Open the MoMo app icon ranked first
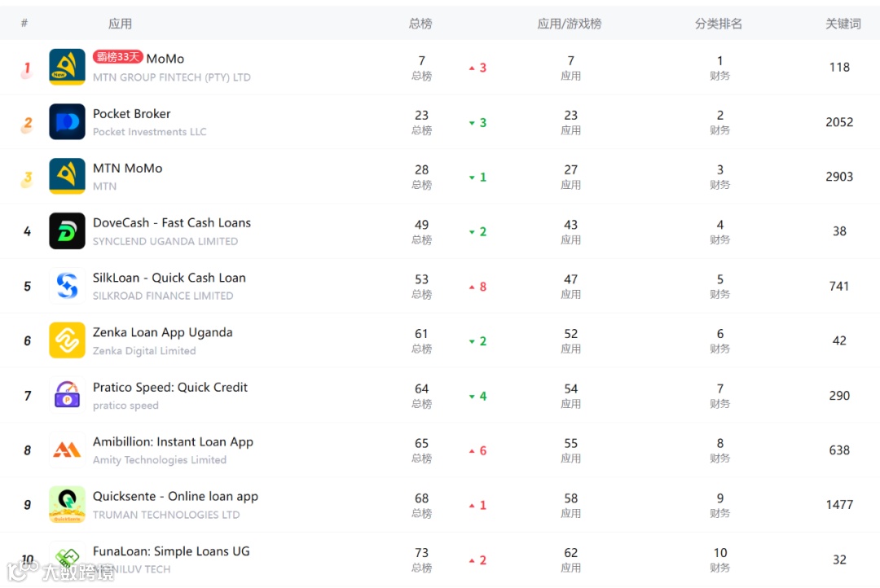The width and height of the screenshot is (880, 588). 67,67
